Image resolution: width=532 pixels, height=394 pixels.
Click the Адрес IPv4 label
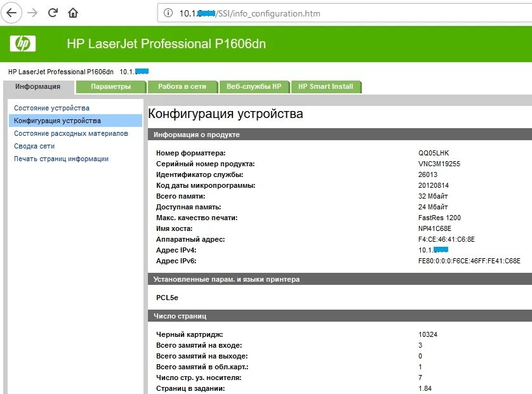click(176, 250)
